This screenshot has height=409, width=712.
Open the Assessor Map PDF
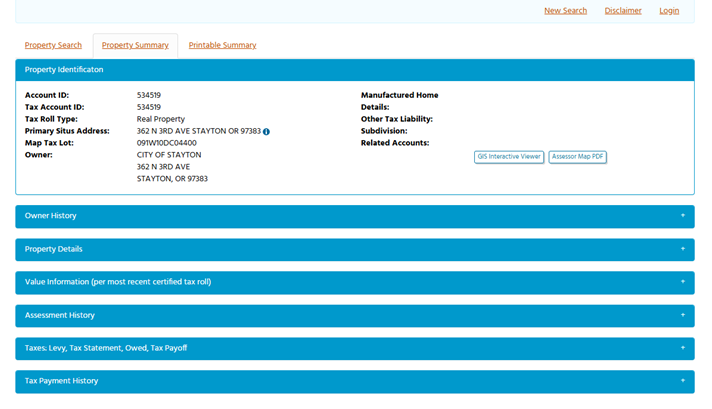click(x=578, y=157)
